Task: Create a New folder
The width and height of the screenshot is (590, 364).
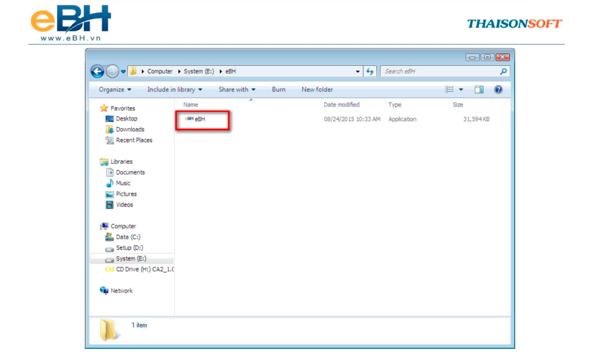Action: 317,90
